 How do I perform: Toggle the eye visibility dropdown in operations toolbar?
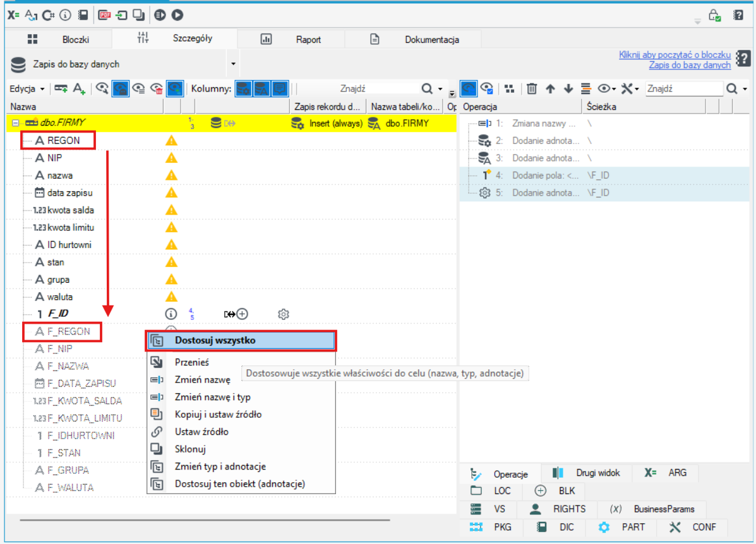606,88
